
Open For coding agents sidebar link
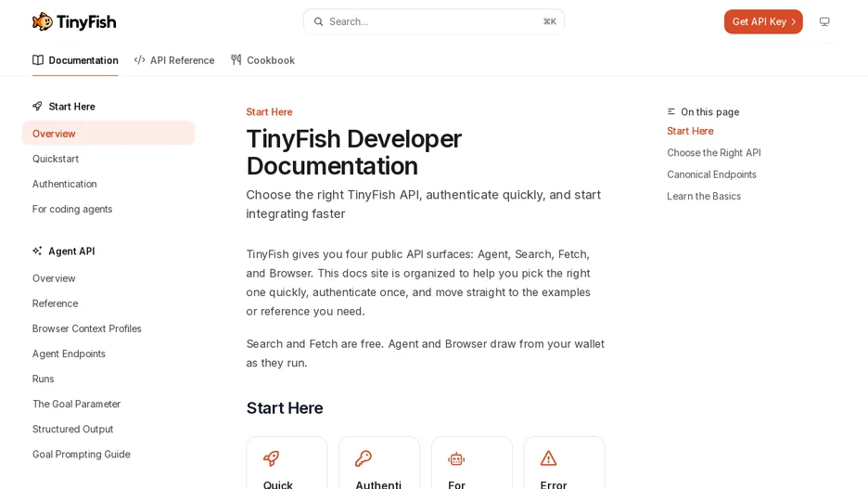(x=72, y=209)
